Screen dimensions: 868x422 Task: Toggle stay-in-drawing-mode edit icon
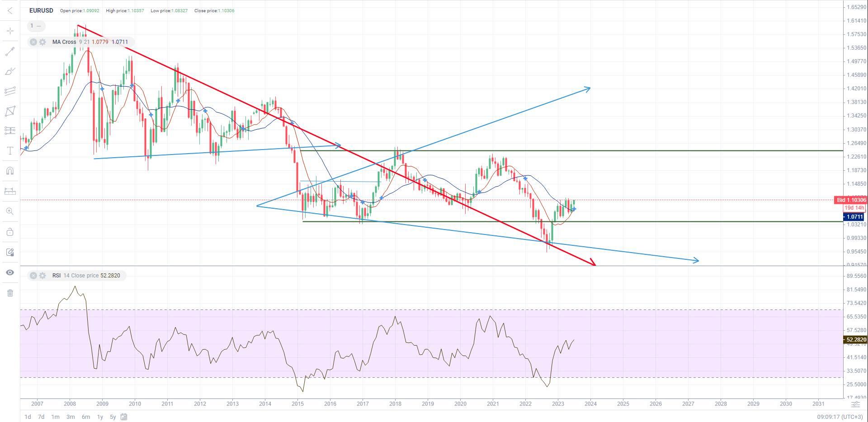10,252
